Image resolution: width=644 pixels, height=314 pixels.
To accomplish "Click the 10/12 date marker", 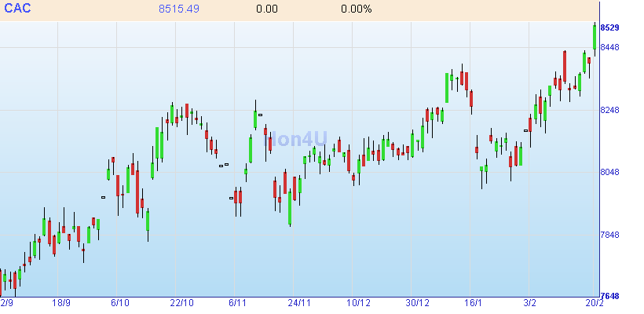I will 358,303.
